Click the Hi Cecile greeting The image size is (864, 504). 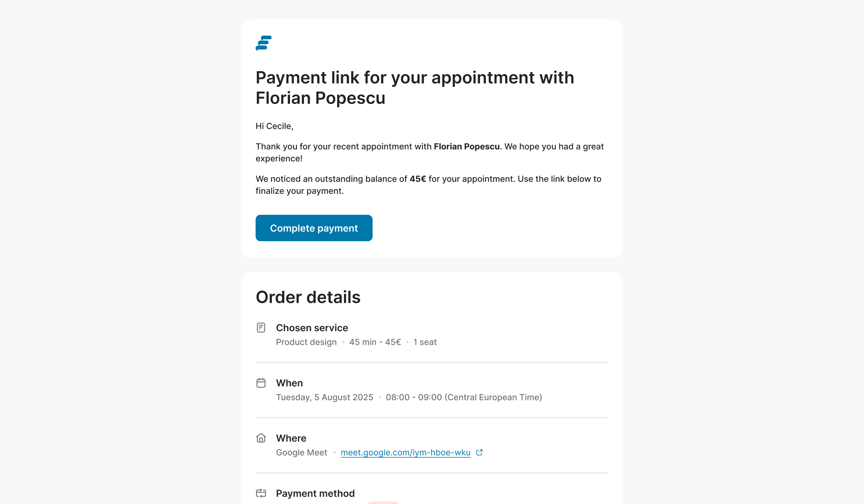coord(274,126)
